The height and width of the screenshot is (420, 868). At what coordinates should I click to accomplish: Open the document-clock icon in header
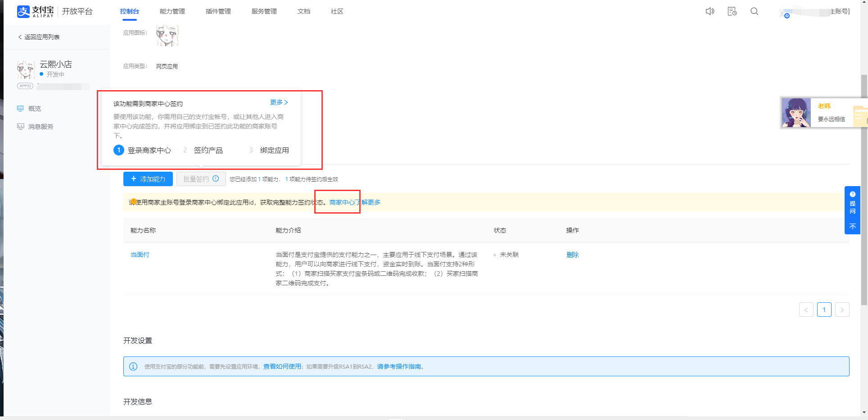click(x=732, y=11)
